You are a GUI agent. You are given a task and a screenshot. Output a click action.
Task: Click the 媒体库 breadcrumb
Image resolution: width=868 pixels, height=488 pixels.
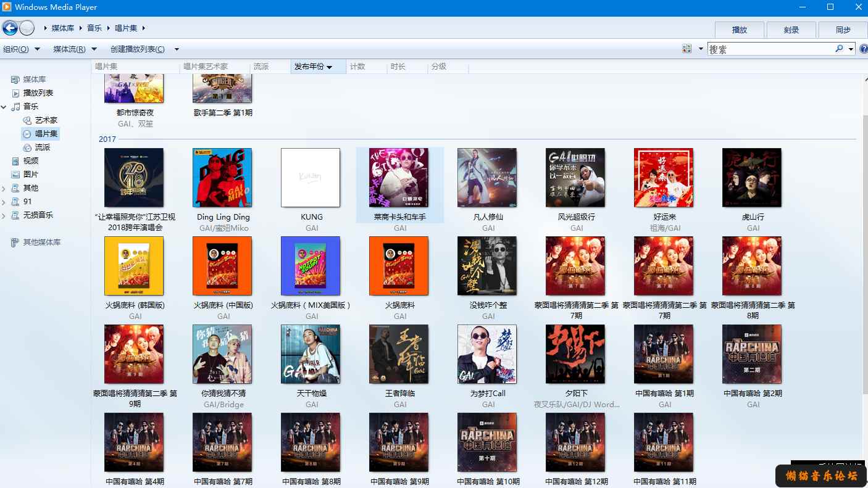[63, 28]
